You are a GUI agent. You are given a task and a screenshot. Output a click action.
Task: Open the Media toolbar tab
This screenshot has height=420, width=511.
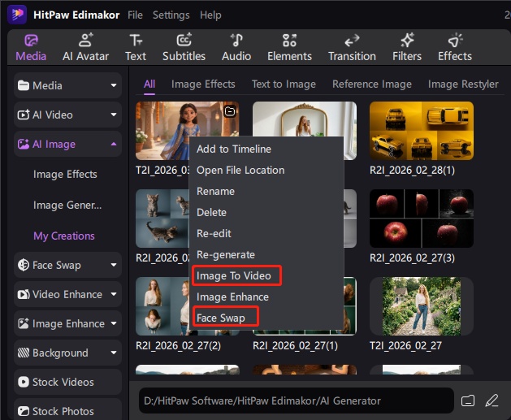(x=31, y=48)
